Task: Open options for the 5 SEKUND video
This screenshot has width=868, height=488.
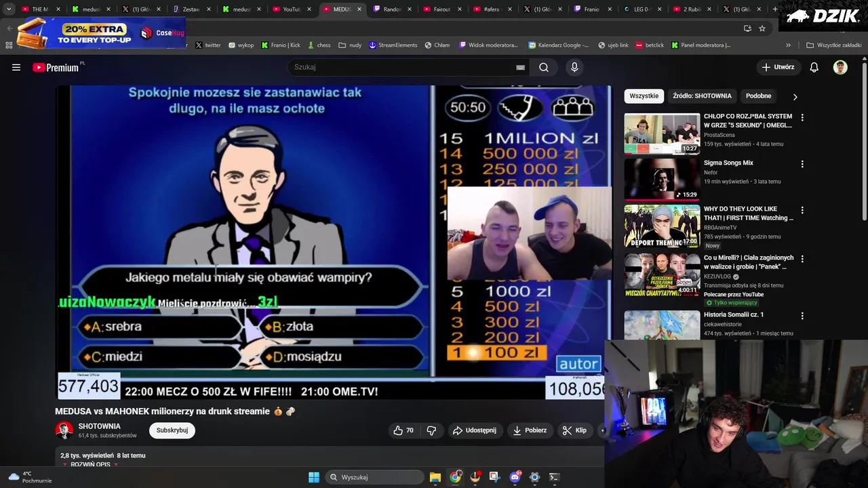Action: pos(802,117)
